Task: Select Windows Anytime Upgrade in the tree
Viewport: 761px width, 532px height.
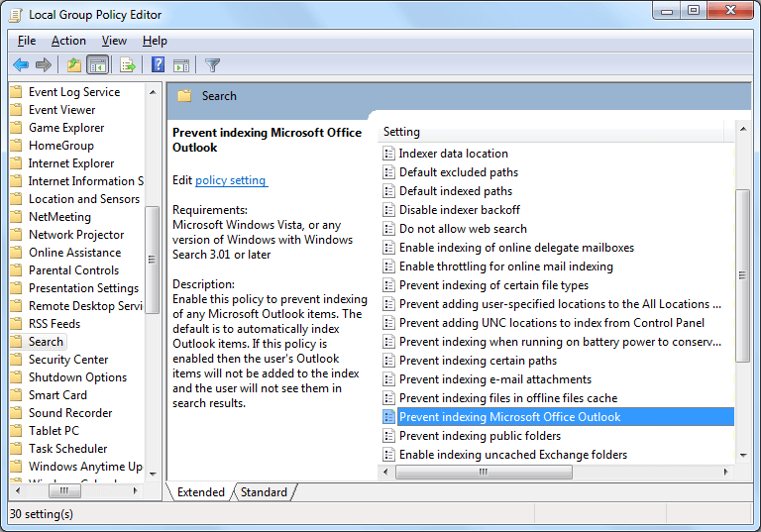Action: click(85, 467)
